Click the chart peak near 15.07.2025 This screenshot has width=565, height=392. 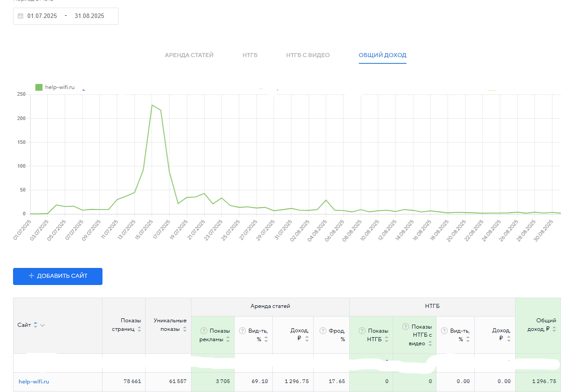[x=152, y=105]
